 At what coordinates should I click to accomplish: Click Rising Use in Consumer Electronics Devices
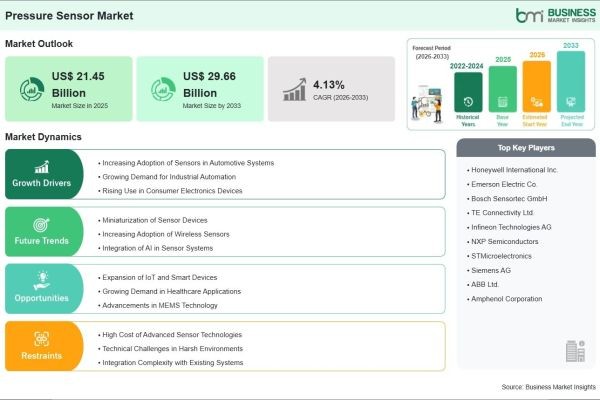click(170, 191)
